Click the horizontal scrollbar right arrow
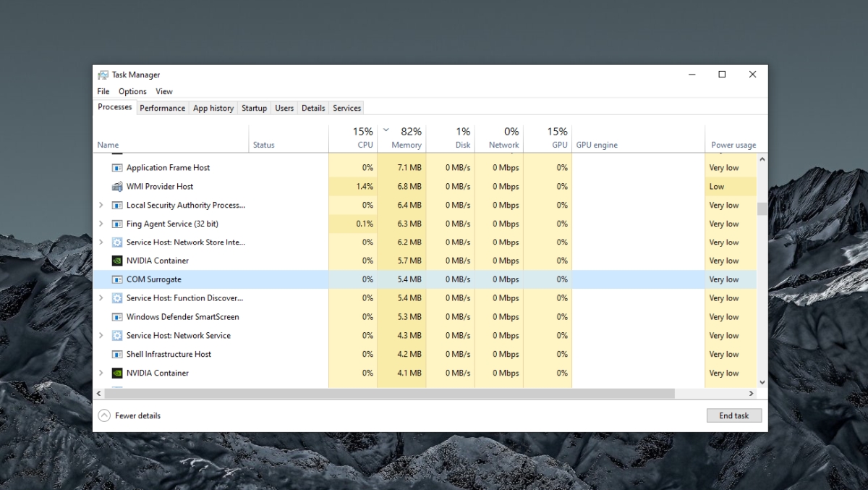 pos(751,393)
